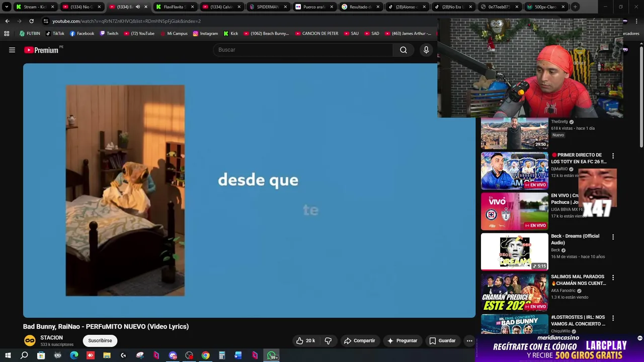Switch to the FlaviFlavita tab
The width and height of the screenshot is (644, 362).
pyautogui.click(x=175, y=7)
